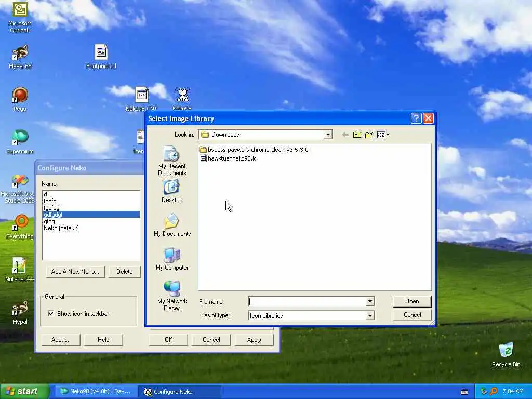The width and height of the screenshot is (532, 399).
Task: Open My Network Places in places bar
Action: tap(172, 296)
